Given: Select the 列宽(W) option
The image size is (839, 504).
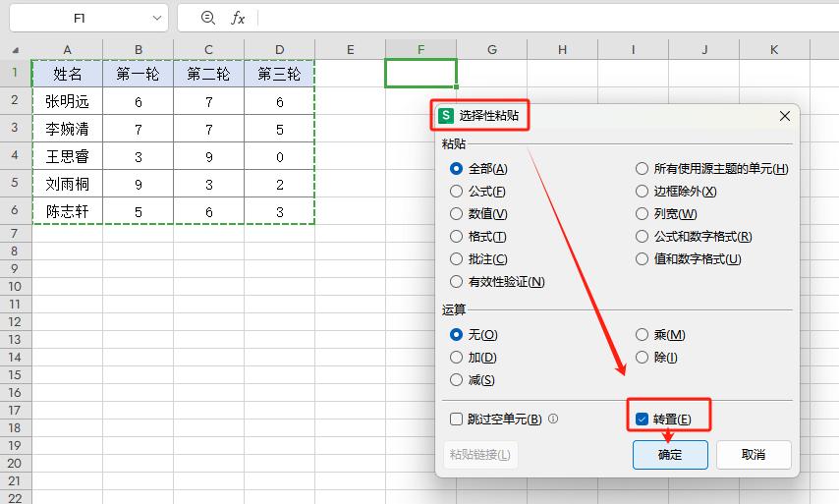Looking at the screenshot, I should (667, 213).
